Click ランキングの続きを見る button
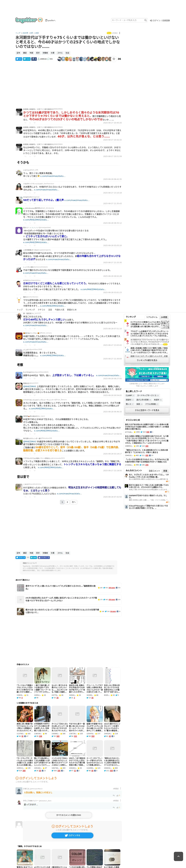Image resolution: width=186 pixels, height=868 pixels. pyautogui.click(x=147, y=360)
